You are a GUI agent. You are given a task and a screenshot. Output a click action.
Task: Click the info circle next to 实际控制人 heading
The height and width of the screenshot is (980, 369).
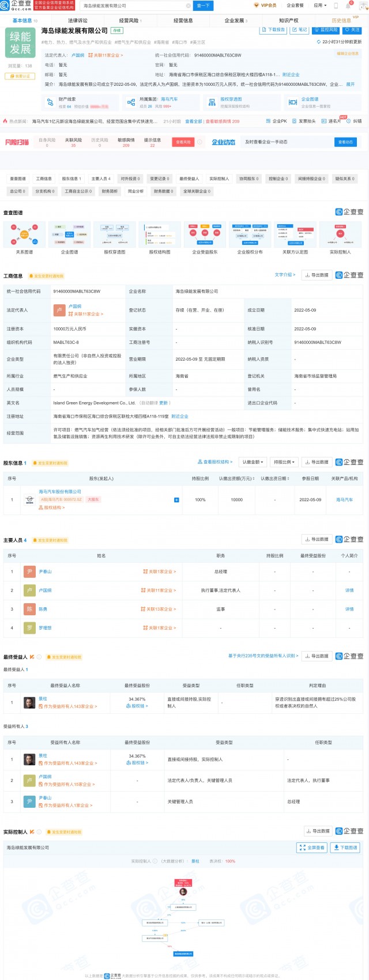[39, 831]
